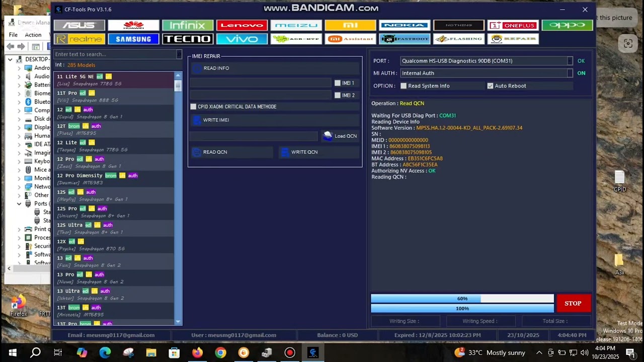Open the Mi Assistant tab
The height and width of the screenshot is (362, 644).
coord(351,39)
